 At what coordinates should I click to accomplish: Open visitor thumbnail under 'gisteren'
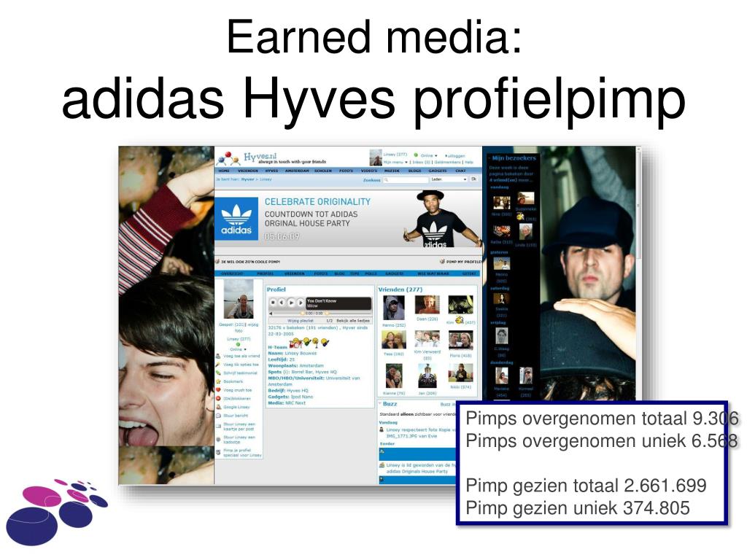coord(502,263)
